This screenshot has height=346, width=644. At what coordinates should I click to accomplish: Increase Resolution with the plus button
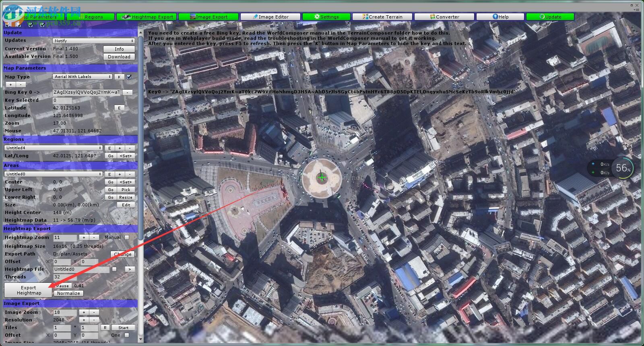tap(84, 320)
